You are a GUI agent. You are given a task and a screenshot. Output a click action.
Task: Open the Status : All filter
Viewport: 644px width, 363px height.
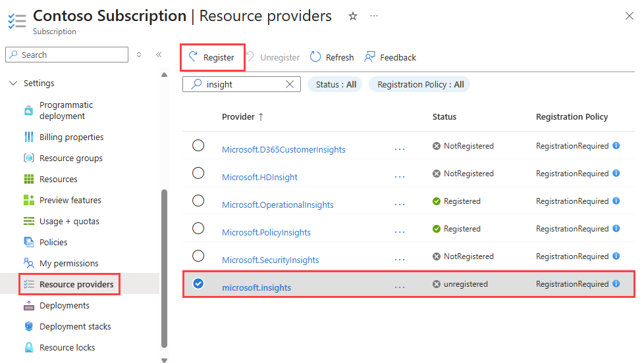[335, 84]
